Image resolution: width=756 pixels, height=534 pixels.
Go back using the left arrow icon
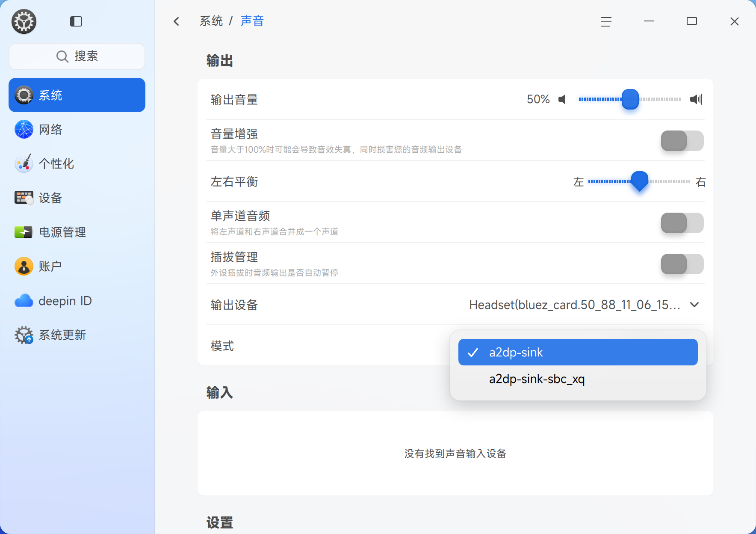tap(177, 21)
